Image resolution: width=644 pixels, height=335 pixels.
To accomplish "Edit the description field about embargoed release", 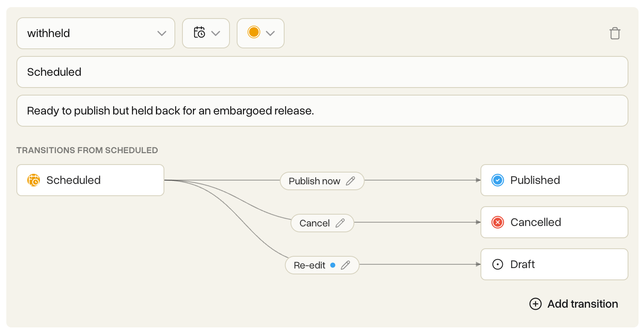I will [322, 111].
